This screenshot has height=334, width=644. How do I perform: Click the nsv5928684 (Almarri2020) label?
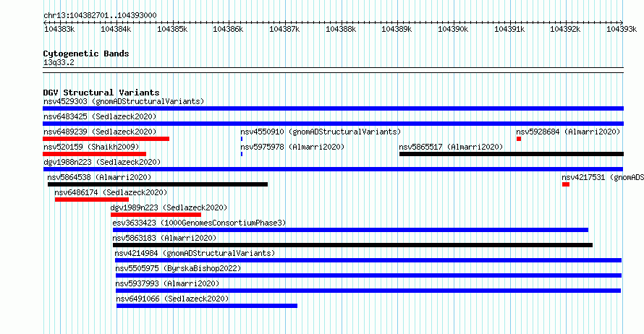click(x=568, y=132)
